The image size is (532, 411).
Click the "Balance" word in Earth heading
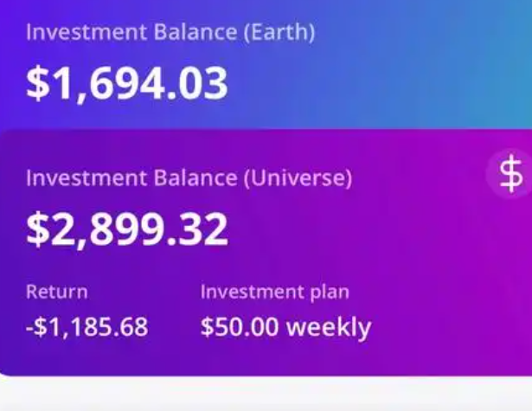pyautogui.click(x=195, y=32)
